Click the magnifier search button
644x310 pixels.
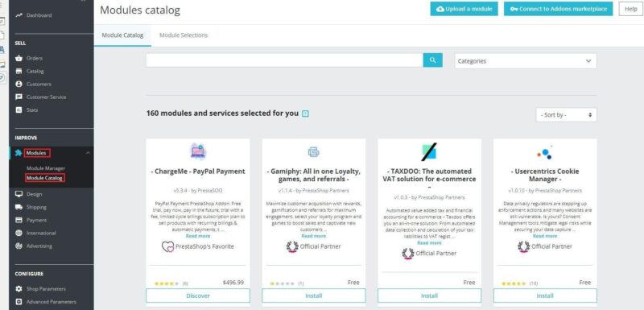(x=432, y=60)
